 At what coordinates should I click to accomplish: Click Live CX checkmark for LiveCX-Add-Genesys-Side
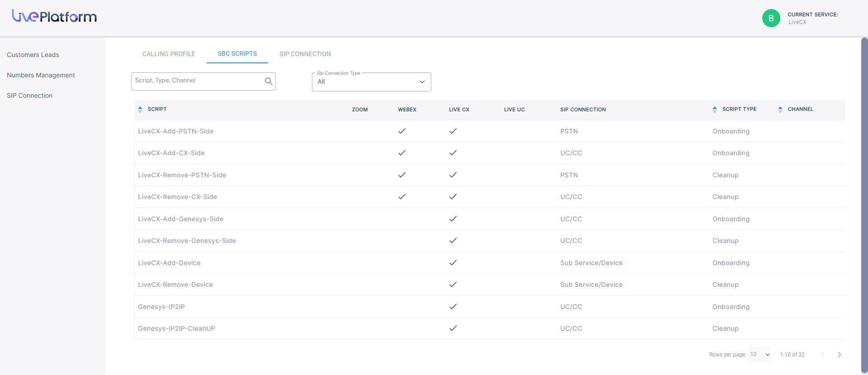click(x=453, y=219)
